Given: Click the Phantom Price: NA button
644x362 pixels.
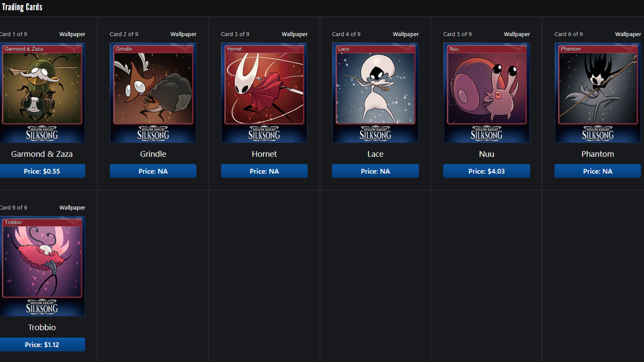Looking at the screenshot, I should pyautogui.click(x=598, y=171).
